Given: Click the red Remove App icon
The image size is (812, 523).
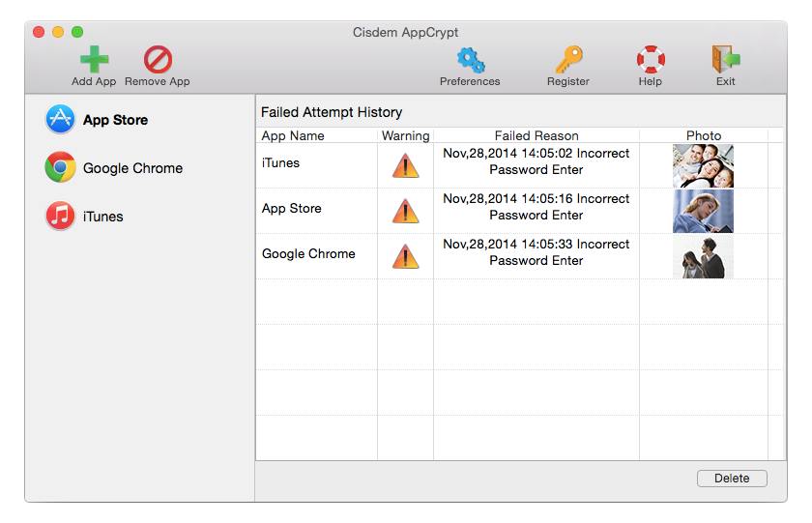Looking at the screenshot, I should 158,59.
